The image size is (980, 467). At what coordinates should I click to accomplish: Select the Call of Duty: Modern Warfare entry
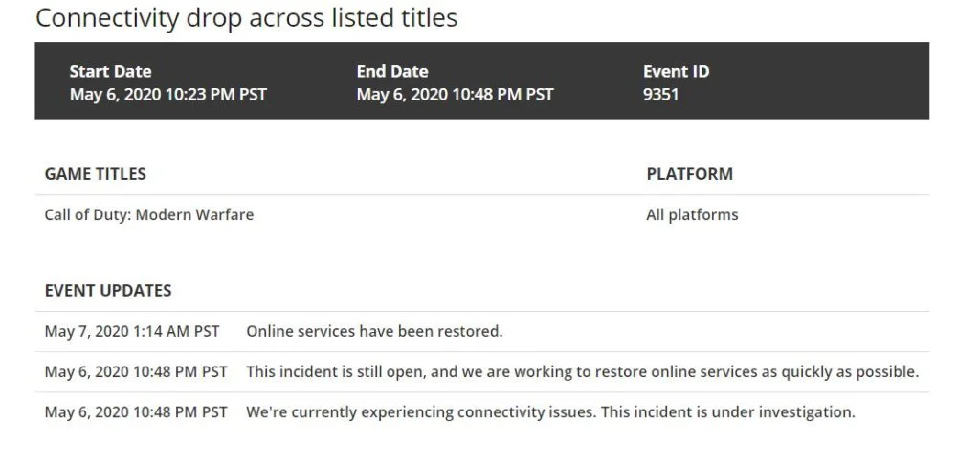pyautogui.click(x=148, y=215)
